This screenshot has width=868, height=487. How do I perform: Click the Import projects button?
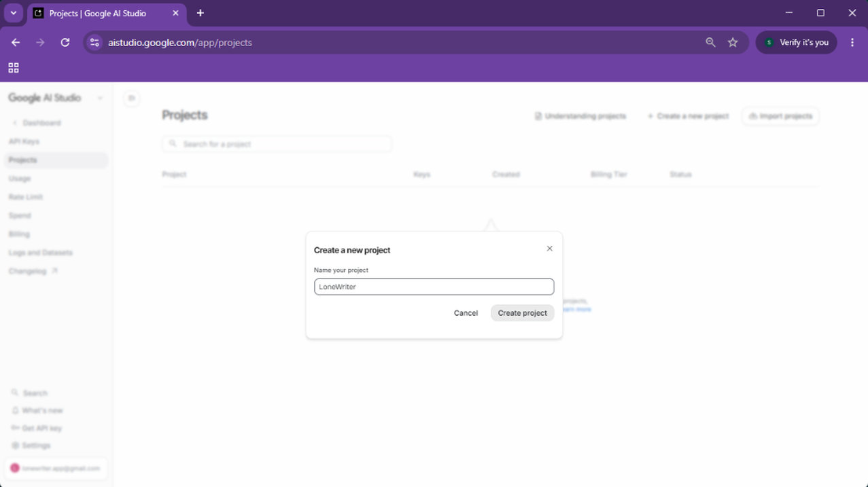780,116
